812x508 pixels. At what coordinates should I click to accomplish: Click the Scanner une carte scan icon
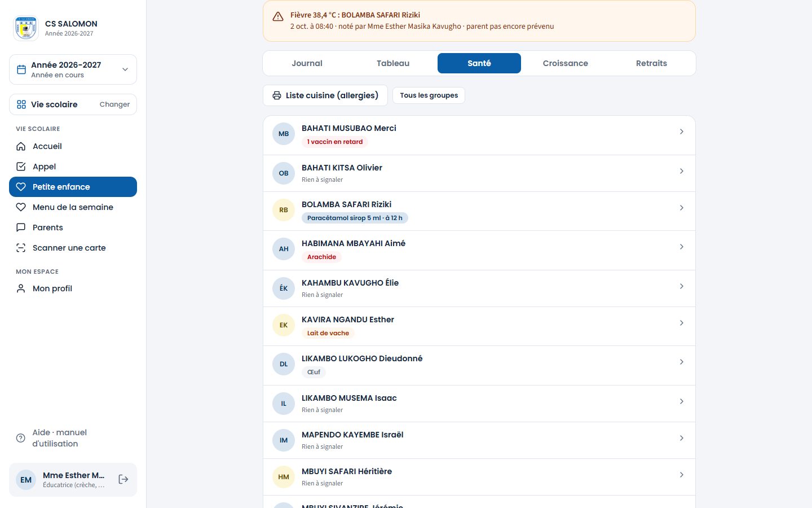(21, 248)
